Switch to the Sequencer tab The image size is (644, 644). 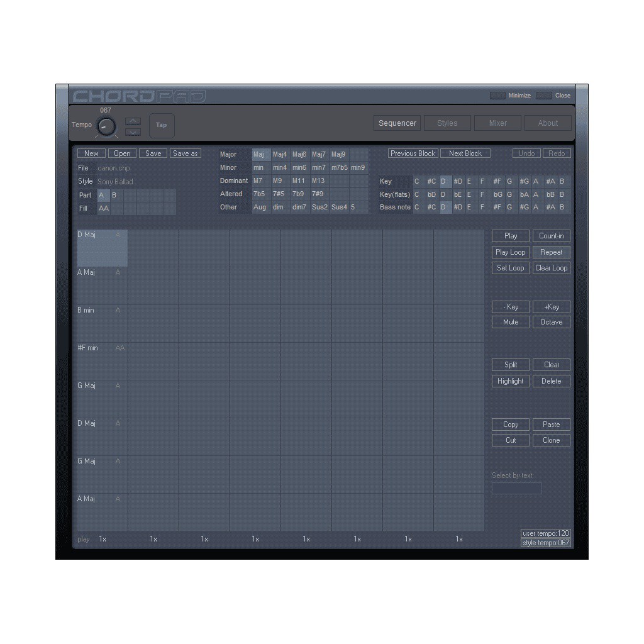pos(397,123)
